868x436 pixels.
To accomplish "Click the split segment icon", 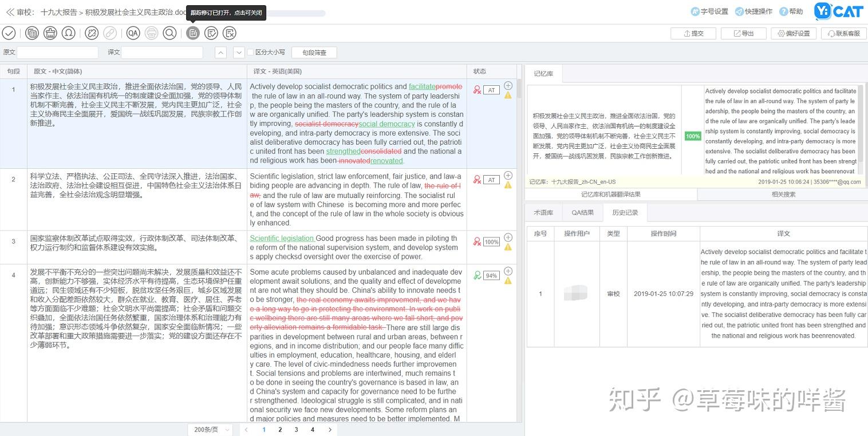I will pyautogui.click(x=91, y=33).
